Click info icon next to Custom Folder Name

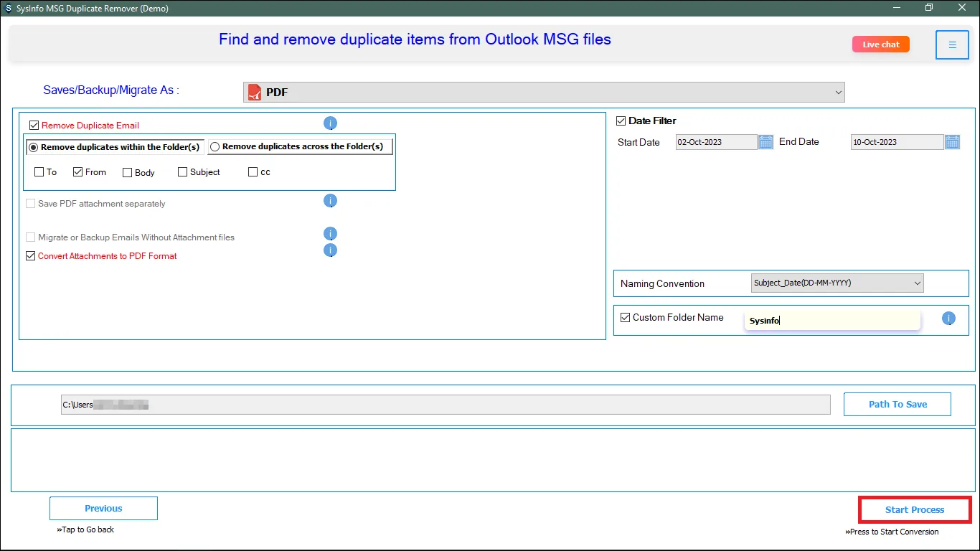(x=948, y=319)
